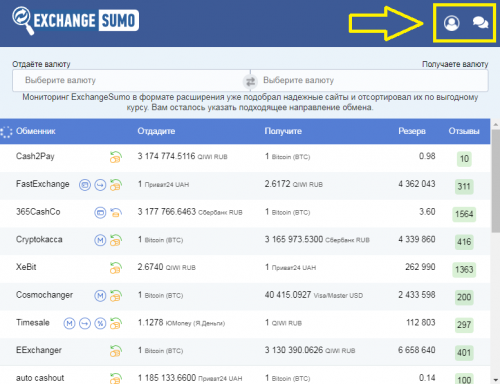Open the 401 reviews badge for EExchanger
The image size is (500, 384).
pyautogui.click(x=464, y=352)
